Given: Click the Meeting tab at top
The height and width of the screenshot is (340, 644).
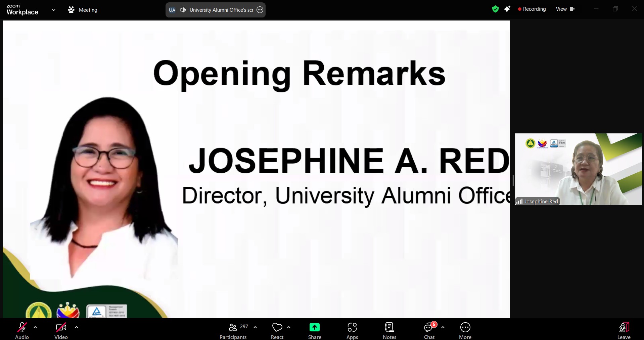Looking at the screenshot, I should (83, 10).
